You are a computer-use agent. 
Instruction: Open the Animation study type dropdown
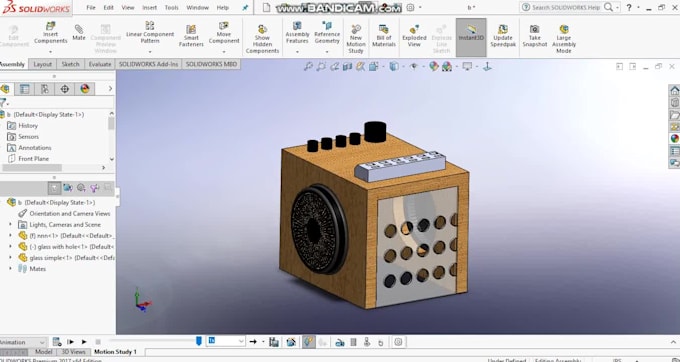23,342
